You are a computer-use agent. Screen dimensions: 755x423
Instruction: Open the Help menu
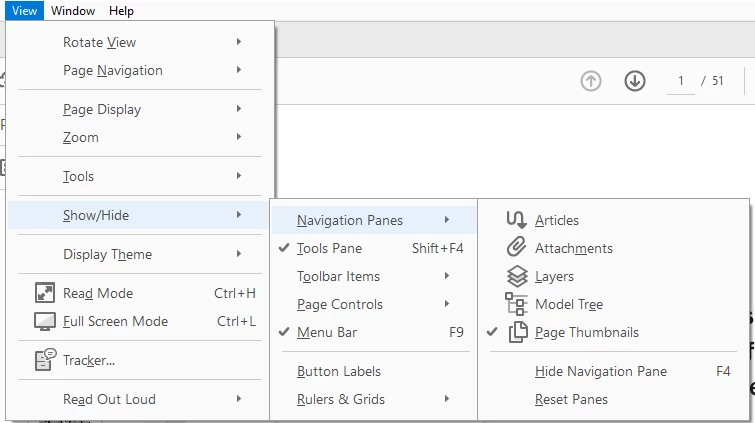coord(121,11)
